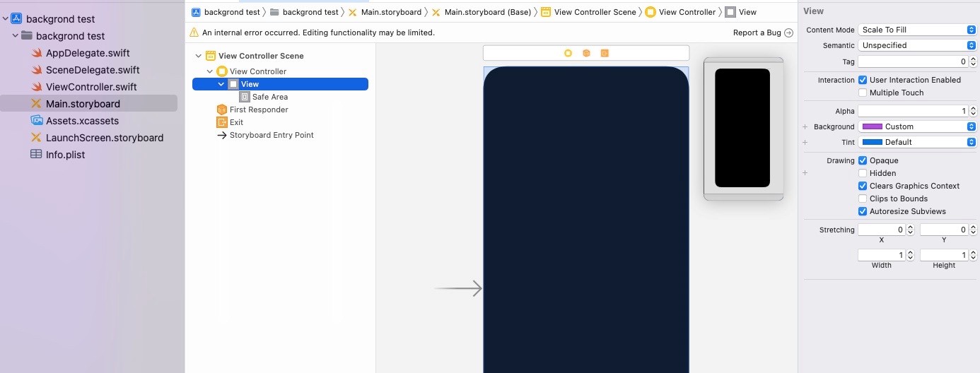Select First Responder in document outline
Screen dimensions: 980x373
[258, 109]
